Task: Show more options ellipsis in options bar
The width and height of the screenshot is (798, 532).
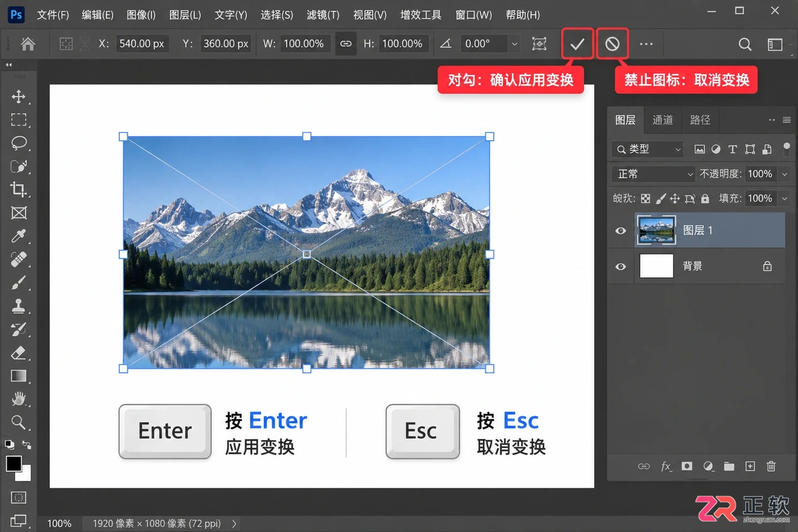Action: point(646,44)
